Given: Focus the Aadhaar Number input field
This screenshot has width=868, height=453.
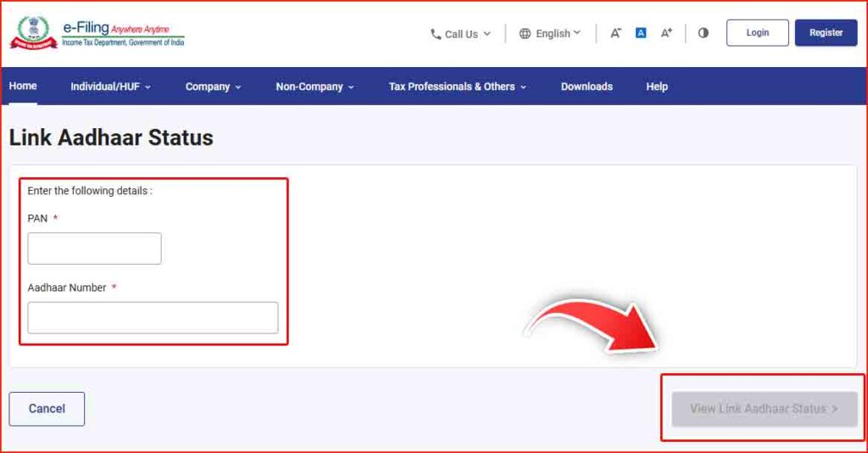Looking at the screenshot, I should 153,318.
